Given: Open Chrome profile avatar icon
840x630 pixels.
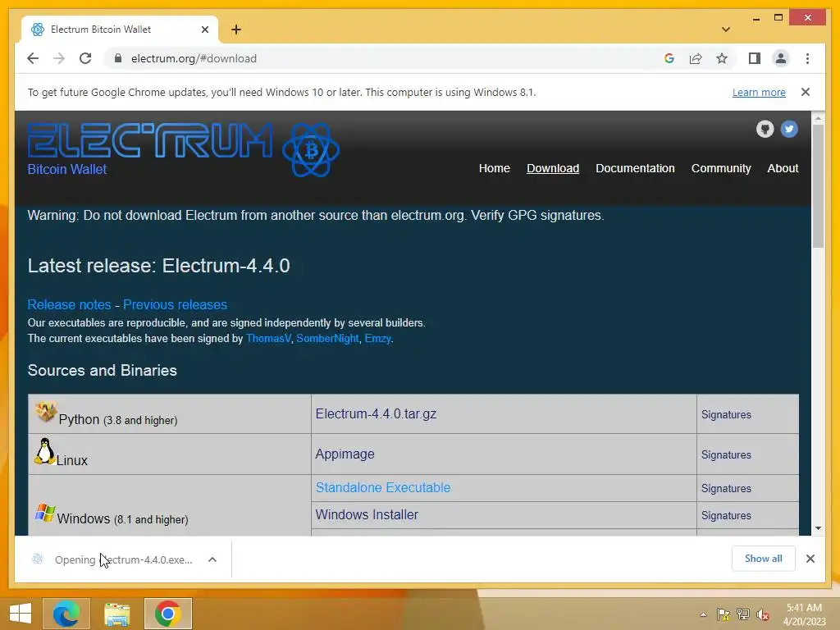Looking at the screenshot, I should pos(781,58).
